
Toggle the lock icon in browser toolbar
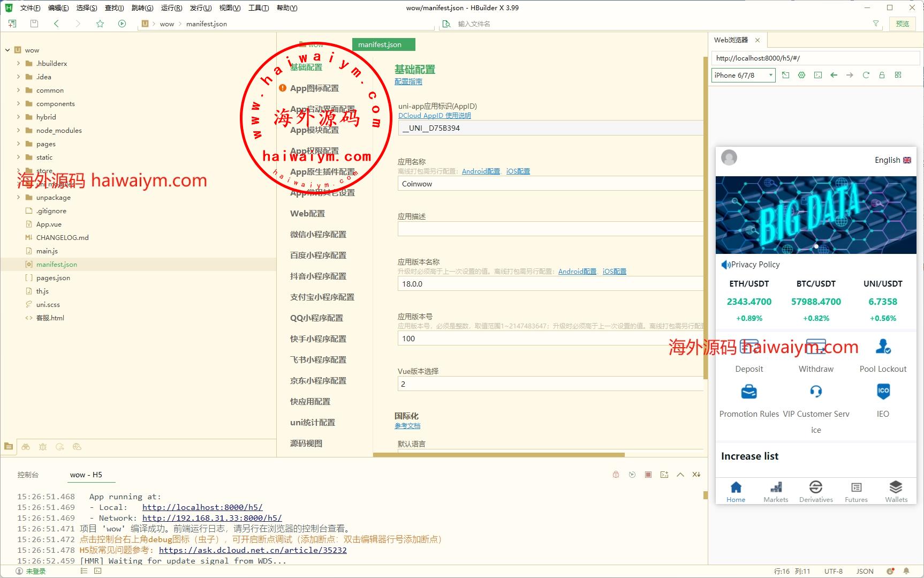[882, 75]
